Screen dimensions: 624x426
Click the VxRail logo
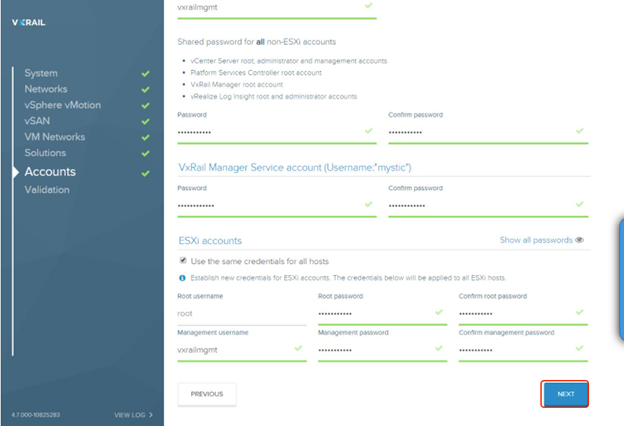pos(29,23)
